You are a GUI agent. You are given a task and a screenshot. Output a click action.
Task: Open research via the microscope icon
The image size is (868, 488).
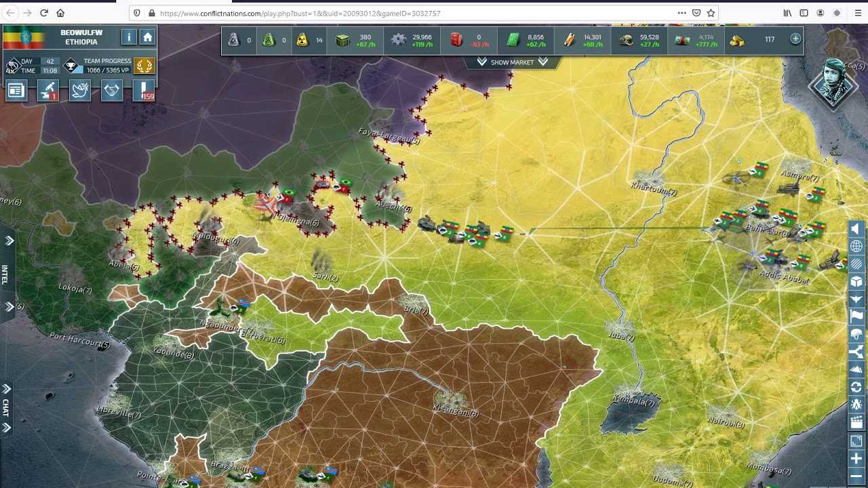click(48, 90)
